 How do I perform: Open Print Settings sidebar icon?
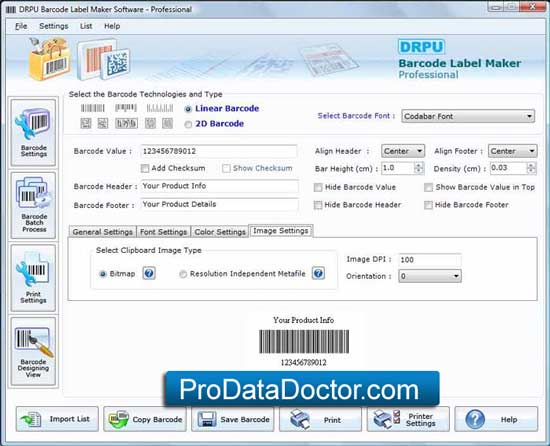point(33,278)
